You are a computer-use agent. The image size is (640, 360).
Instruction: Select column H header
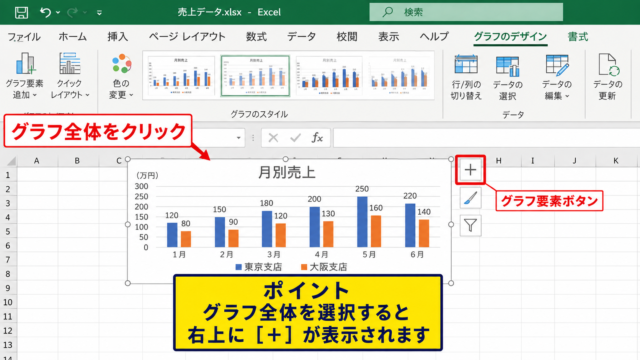coord(498,161)
